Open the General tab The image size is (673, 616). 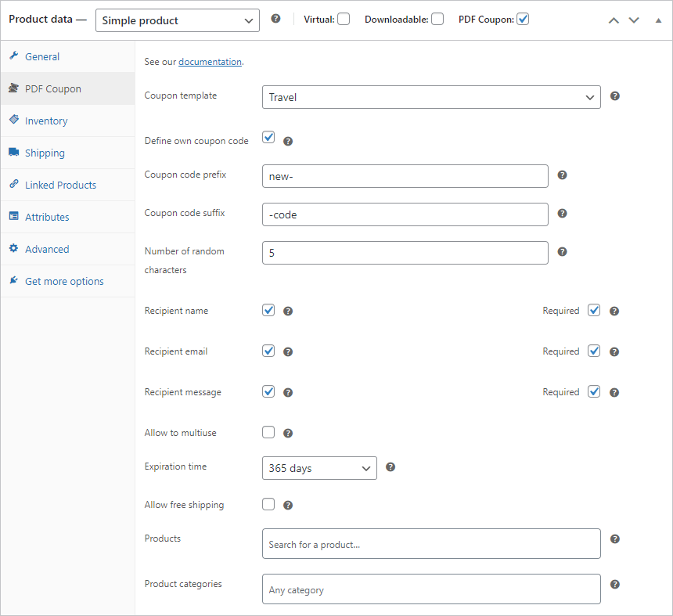pos(68,56)
